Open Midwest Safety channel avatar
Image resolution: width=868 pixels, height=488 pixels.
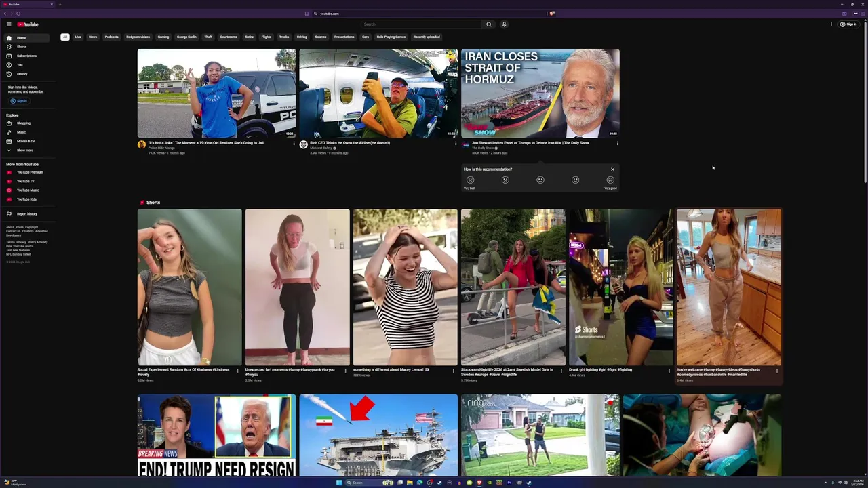point(303,144)
